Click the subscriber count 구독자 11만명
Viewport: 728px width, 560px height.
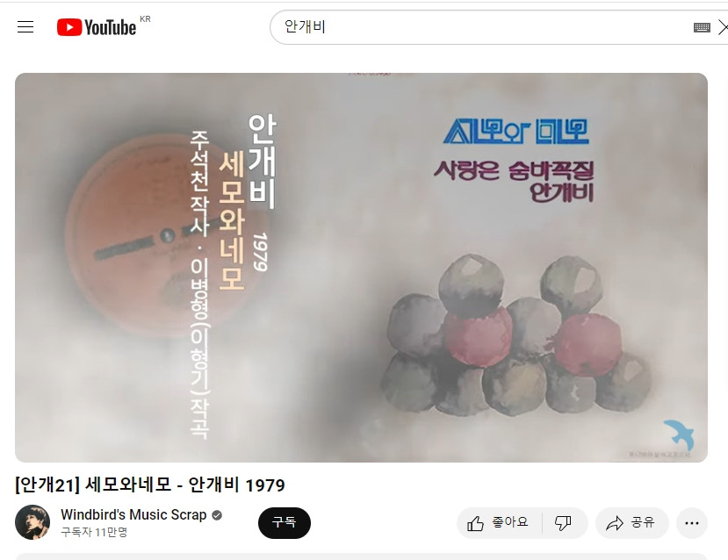coord(94,532)
